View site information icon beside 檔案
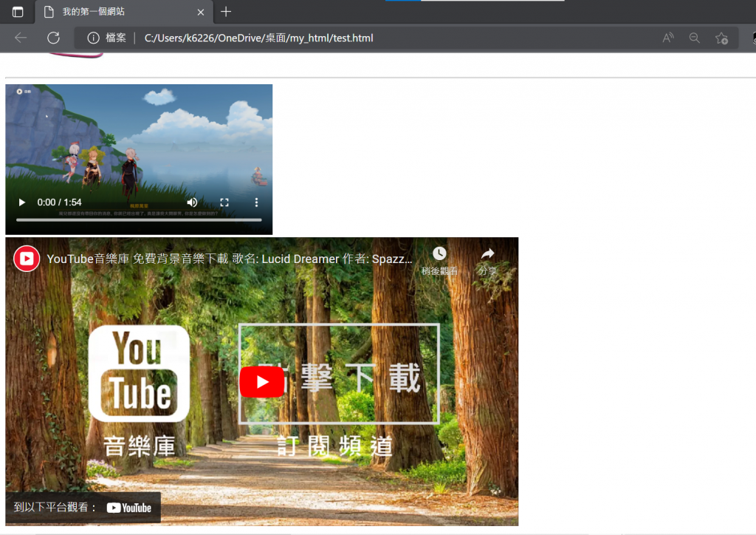 [93, 38]
